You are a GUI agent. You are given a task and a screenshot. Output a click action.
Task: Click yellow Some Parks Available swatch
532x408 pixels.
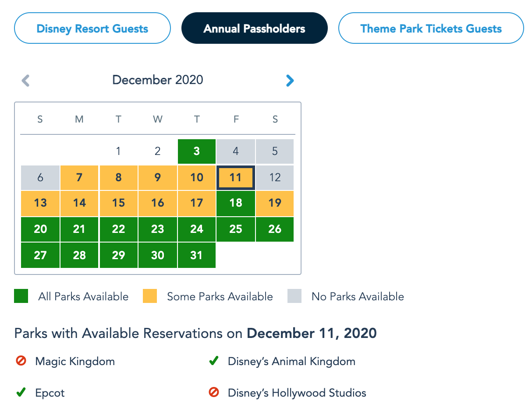click(150, 296)
